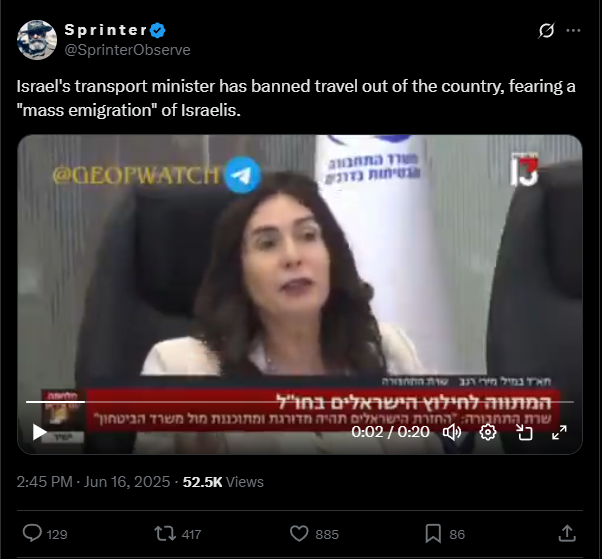This screenshot has height=559, width=602.
Task: Open the Sprinter profile avatar
Action: pos(37,40)
